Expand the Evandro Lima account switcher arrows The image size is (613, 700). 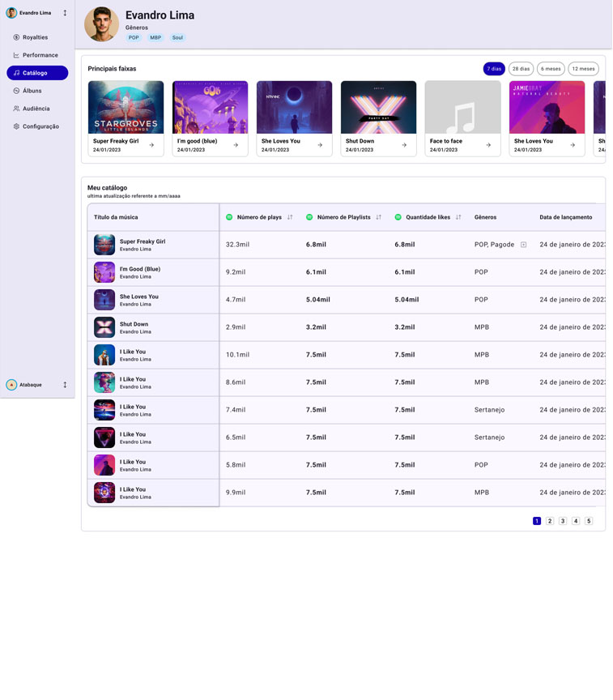(65, 13)
